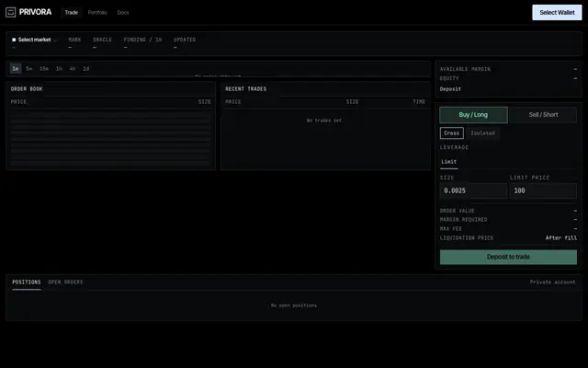Click the Max Fee label
Screen dimensions: 588x368
click(x=451, y=229)
